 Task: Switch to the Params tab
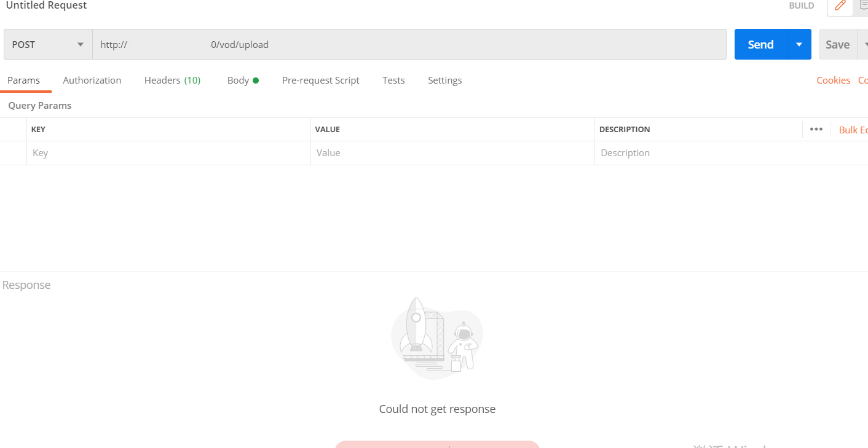[x=24, y=81]
